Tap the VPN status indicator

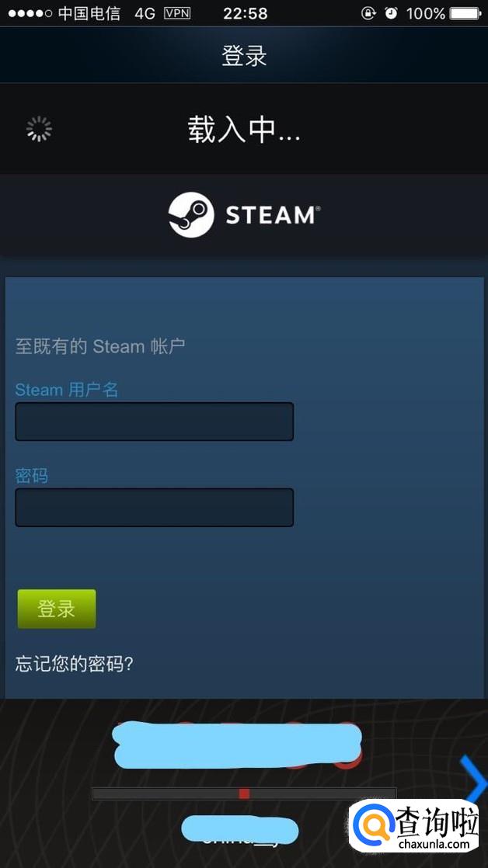coord(177,13)
